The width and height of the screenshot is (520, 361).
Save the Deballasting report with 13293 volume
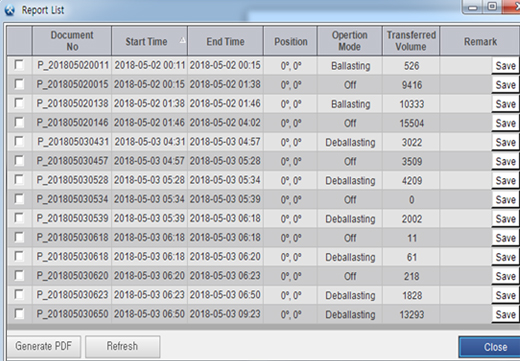pyautogui.click(x=505, y=314)
